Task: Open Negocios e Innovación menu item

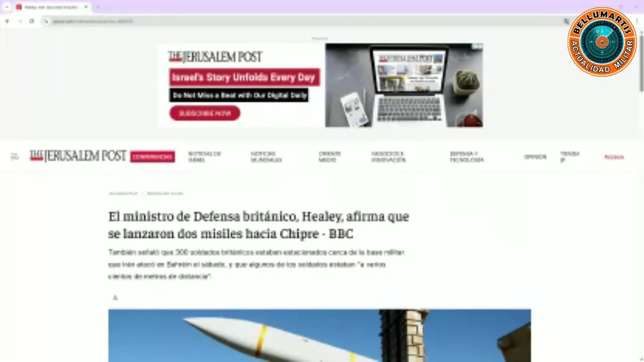Action: tap(388, 157)
